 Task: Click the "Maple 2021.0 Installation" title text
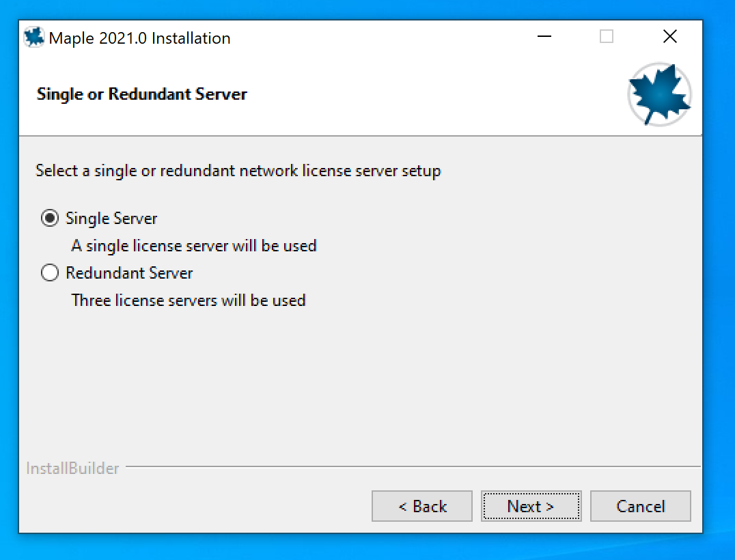[x=140, y=38]
